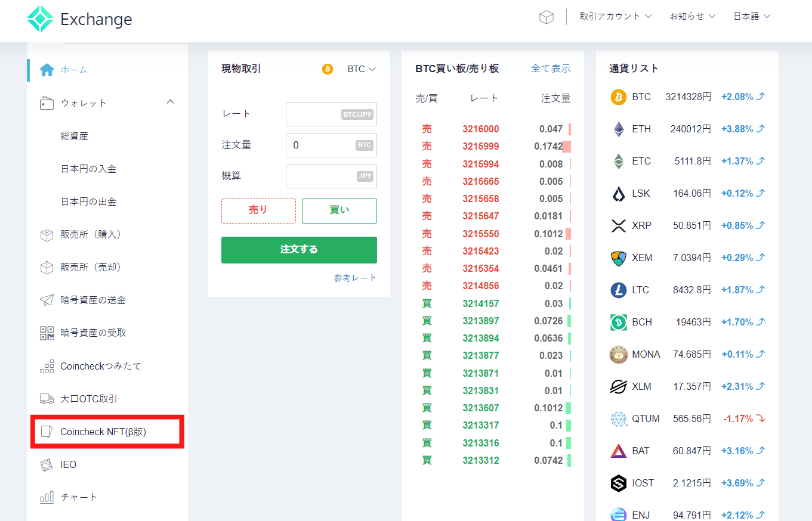Image resolution: width=812 pixels, height=521 pixels.
Task: Click the green 注文する button
Action: pos(299,250)
